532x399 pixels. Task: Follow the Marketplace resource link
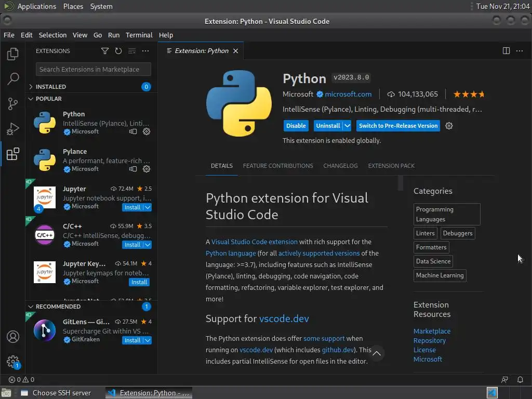[432, 331]
